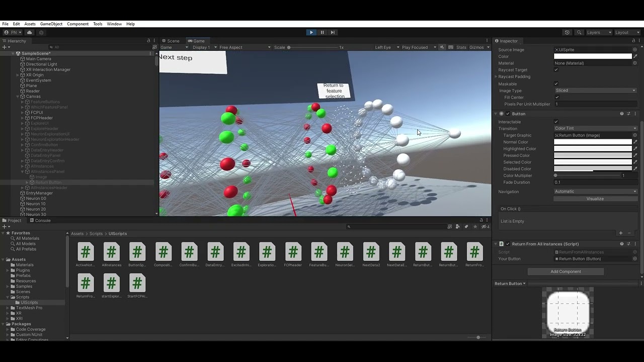
Task: Open the undo history icon
Action: 567,32
